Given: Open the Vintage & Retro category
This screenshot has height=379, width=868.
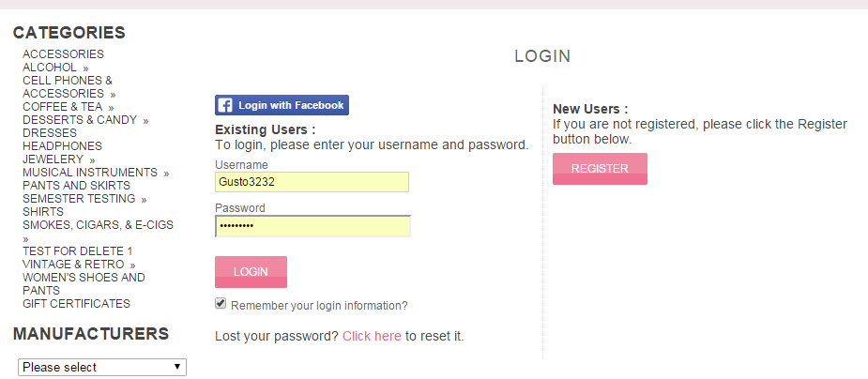Looking at the screenshot, I should click(73, 265).
